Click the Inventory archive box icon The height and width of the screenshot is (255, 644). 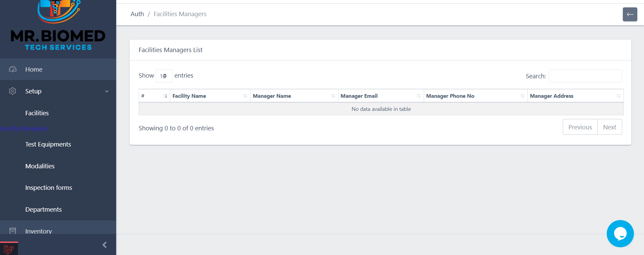[x=13, y=231]
